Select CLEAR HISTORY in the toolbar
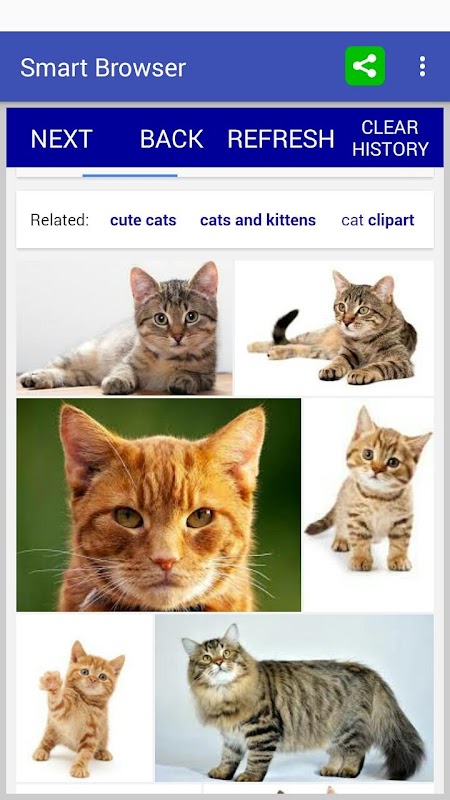 coord(390,138)
